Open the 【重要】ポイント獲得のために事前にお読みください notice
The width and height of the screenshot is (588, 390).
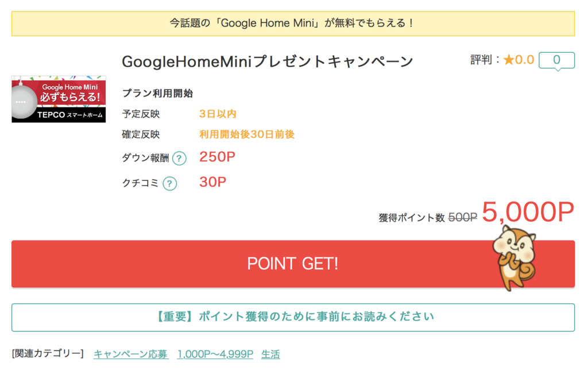(293, 317)
